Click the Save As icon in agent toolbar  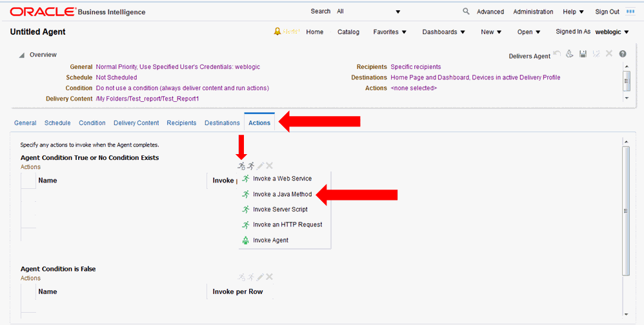coord(596,54)
